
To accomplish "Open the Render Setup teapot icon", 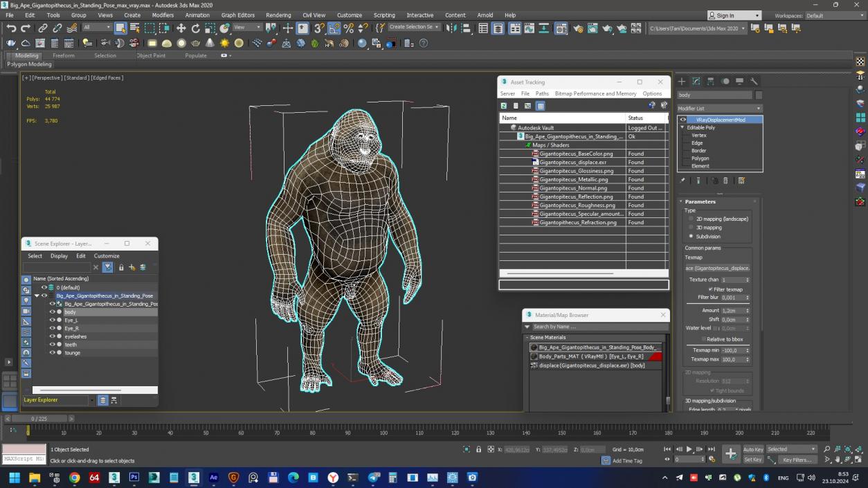I will (x=577, y=28).
